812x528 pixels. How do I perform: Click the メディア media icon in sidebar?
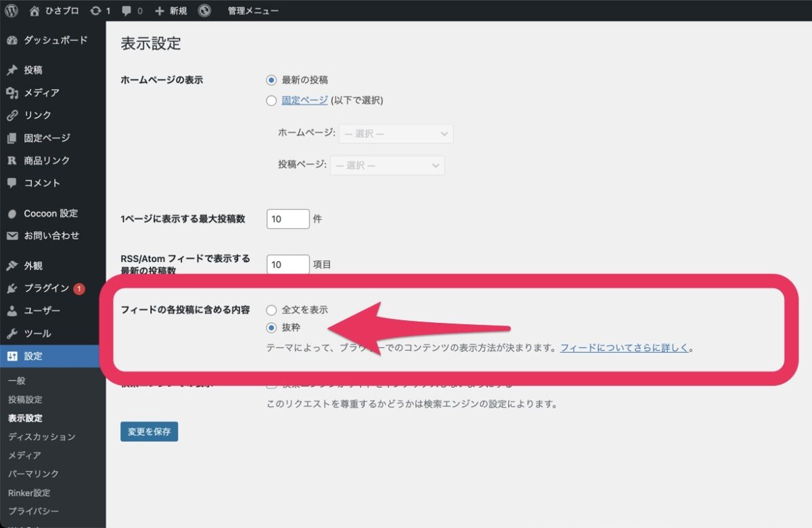click(12, 93)
